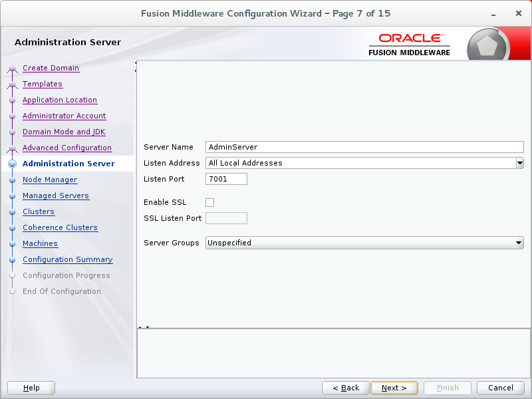Click the Oracle Fusion Middleware logo
Image resolution: width=532 pixels, height=399 pixels.
point(409,45)
